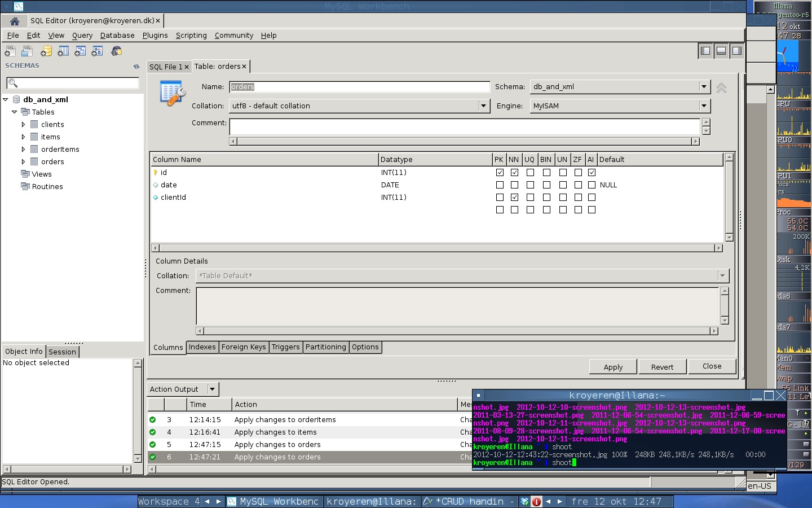Viewport: 812px width, 508px height.
Task: Switch to the Foreign Keys tab
Action: coord(244,347)
